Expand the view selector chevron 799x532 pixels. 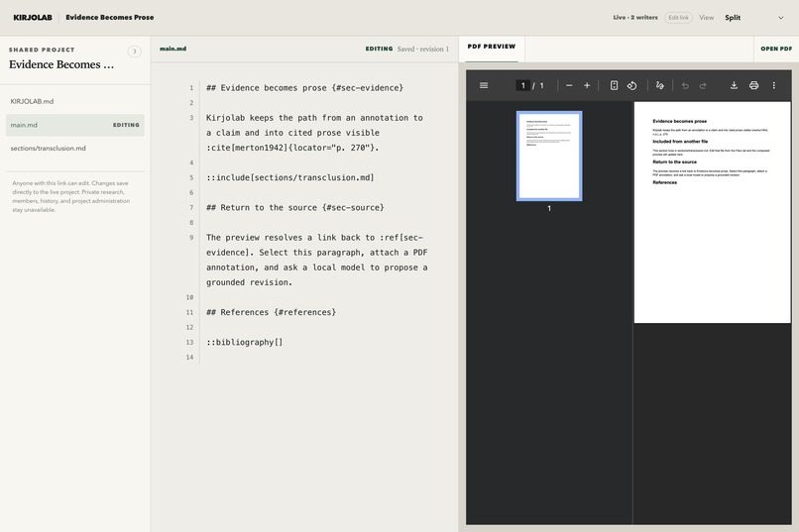(x=780, y=17)
